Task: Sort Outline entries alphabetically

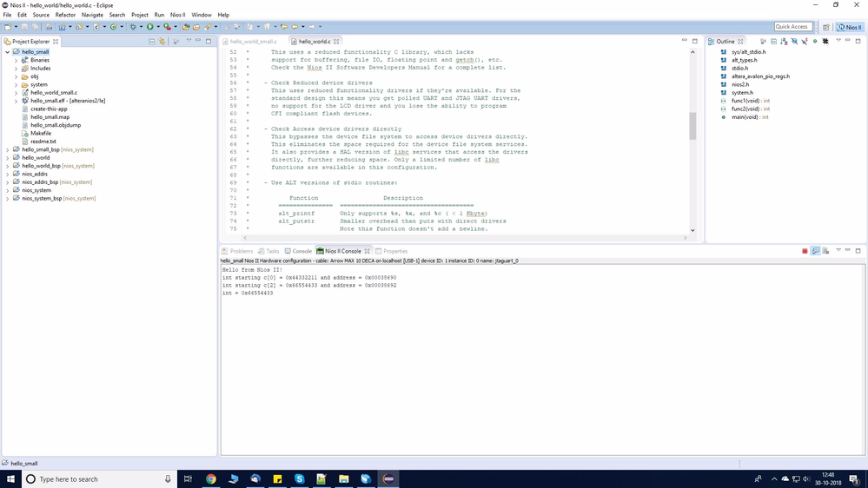Action: point(784,42)
